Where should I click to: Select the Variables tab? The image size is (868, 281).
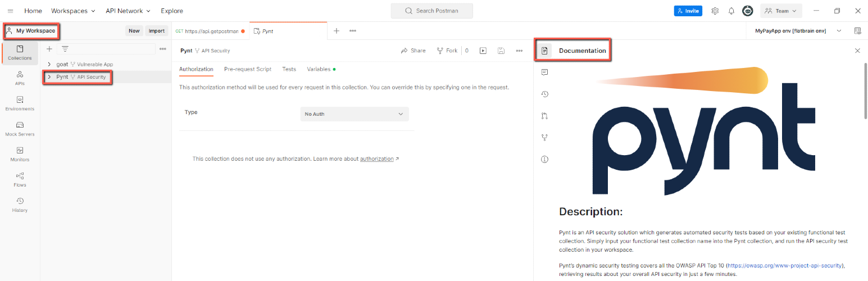click(321, 69)
